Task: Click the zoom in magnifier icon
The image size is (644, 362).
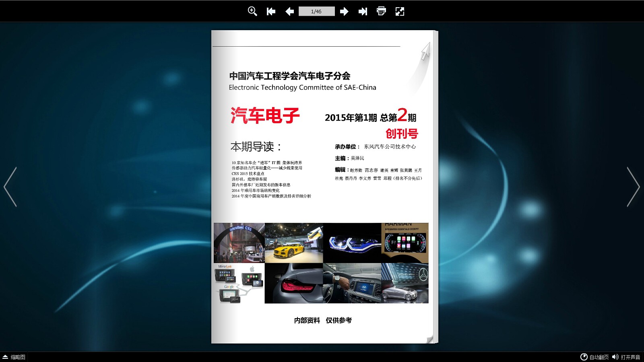Action: click(x=252, y=11)
